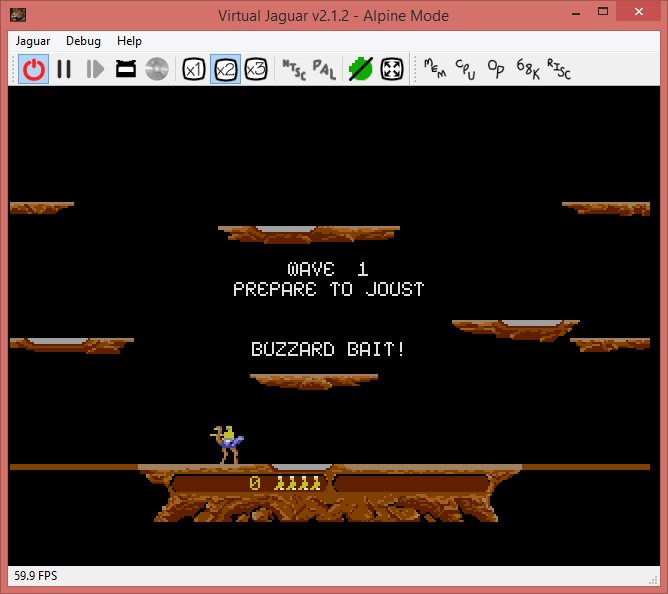Image resolution: width=668 pixels, height=594 pixels.
Task: Click the frame advance step icon
Action: click(x=95, y=69)
